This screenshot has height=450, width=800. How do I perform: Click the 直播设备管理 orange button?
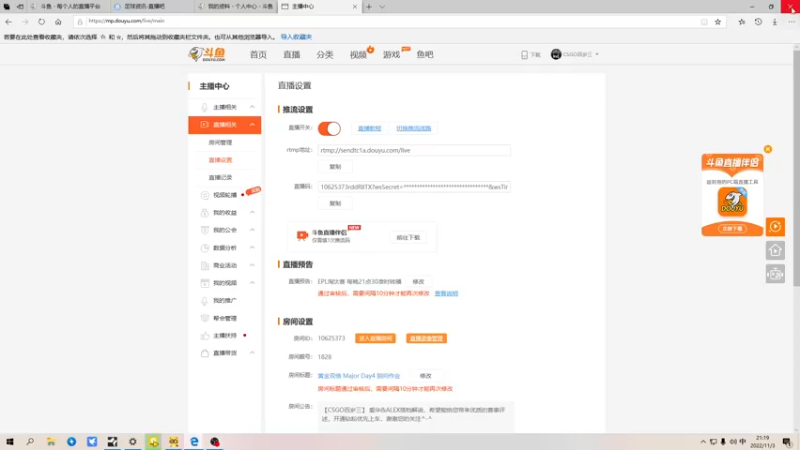coord(427,339)
